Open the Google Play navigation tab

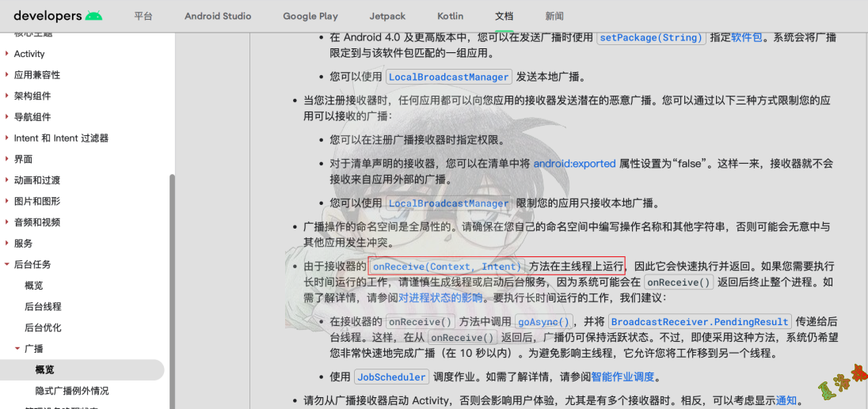pos(310,16)
